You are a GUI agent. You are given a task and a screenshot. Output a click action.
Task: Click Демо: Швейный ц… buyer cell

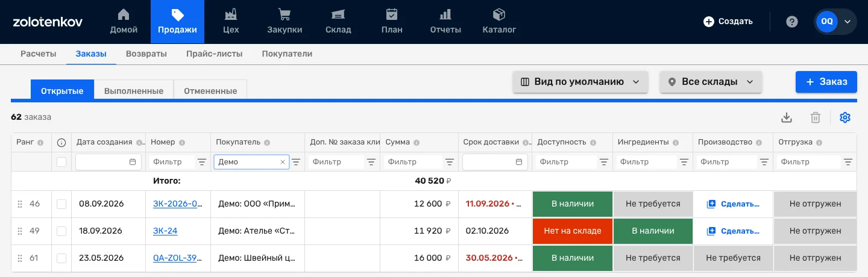pyautogui.click(x=257, y=258)
